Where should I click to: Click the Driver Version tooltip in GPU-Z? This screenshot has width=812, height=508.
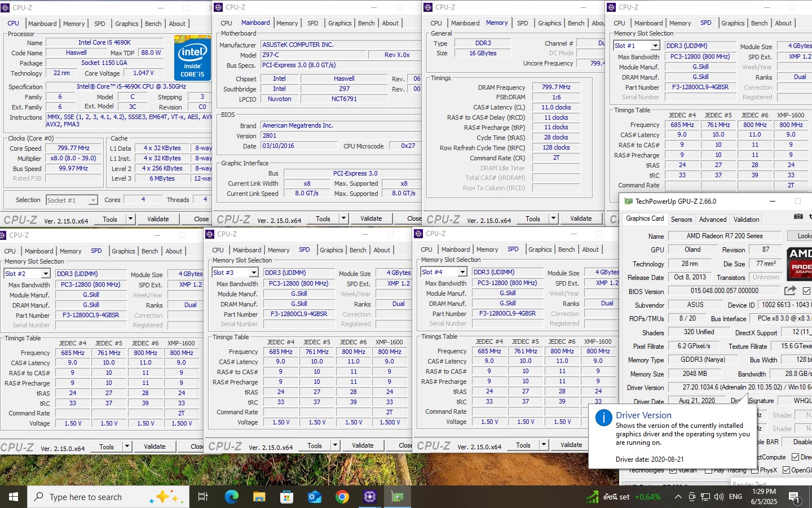pyautogui.click(x=672, y=437)
